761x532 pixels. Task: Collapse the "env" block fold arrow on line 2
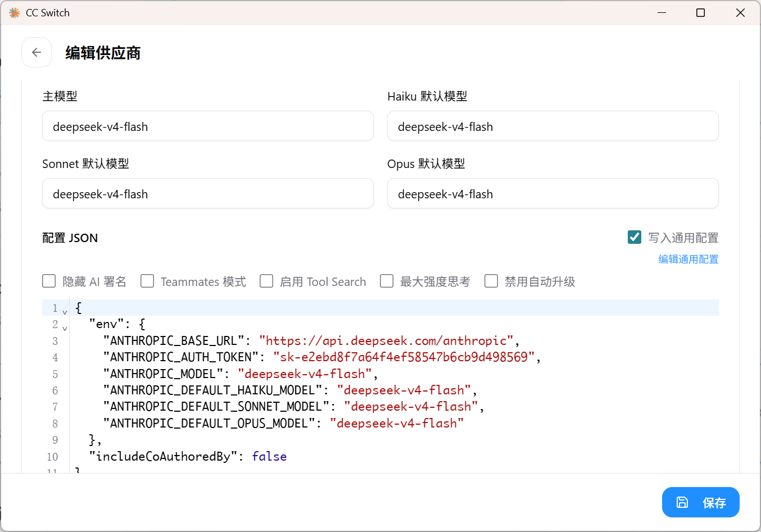[65, 328]
